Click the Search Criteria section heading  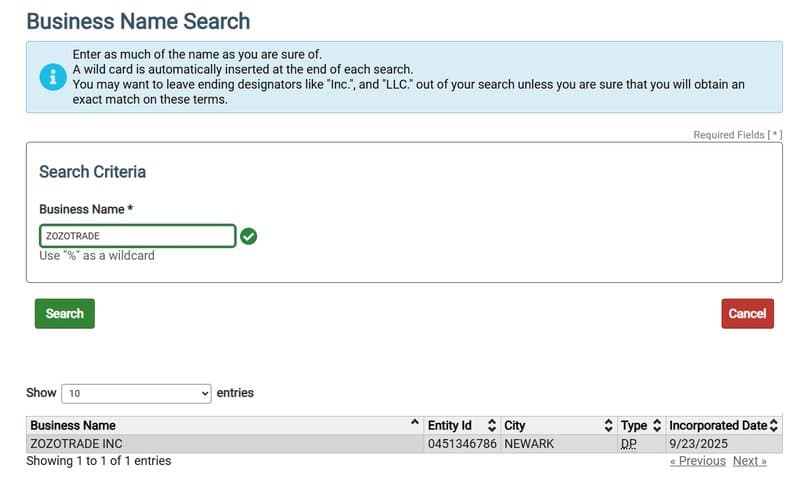[x=93, y=171]
